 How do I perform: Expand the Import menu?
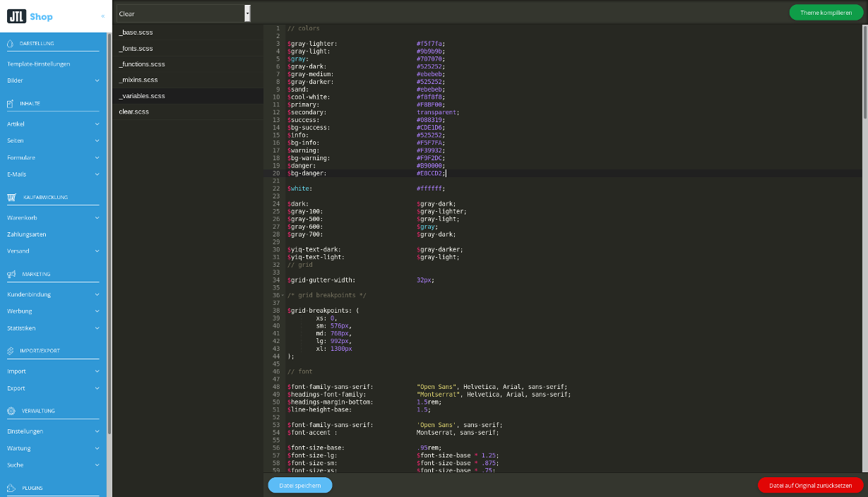coord(97,371)
